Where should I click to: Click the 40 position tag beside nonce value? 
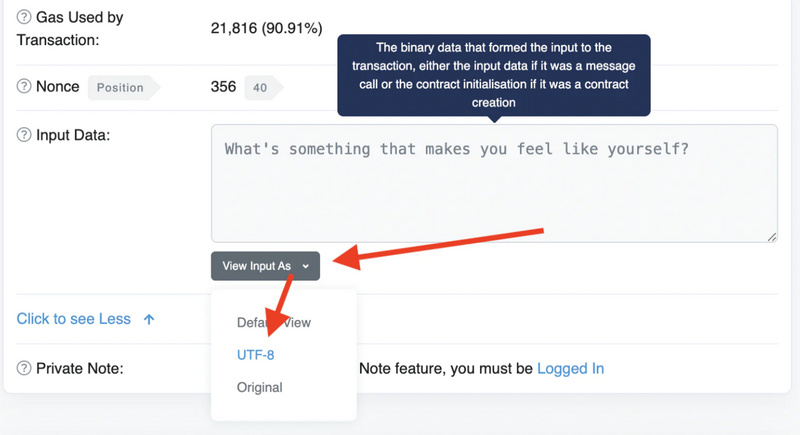tap(260, 88)
